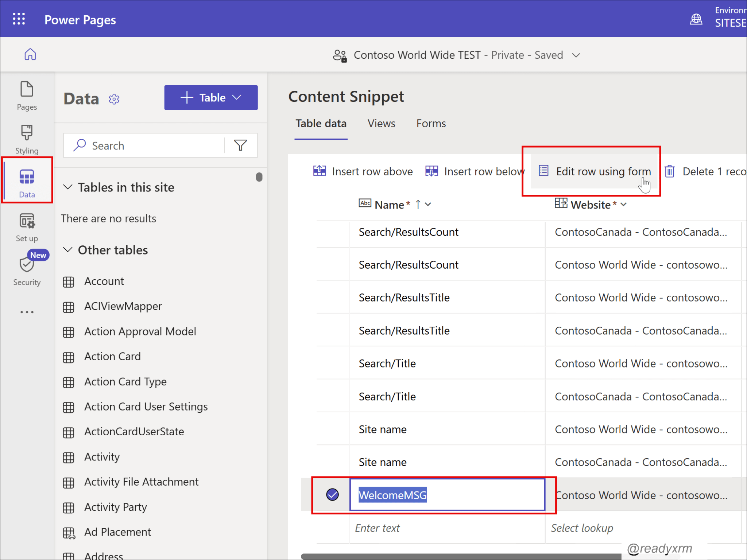
Task: Open the Name column dropdown
Action: (x=428, y=205)
